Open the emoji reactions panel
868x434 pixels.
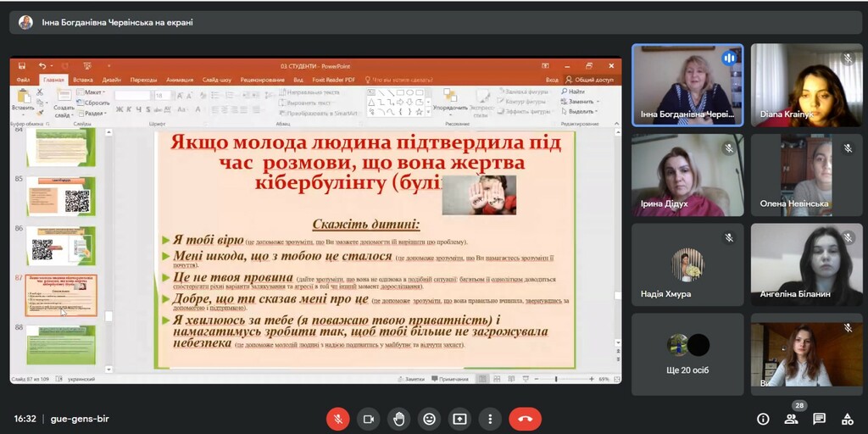pos(429,419)
